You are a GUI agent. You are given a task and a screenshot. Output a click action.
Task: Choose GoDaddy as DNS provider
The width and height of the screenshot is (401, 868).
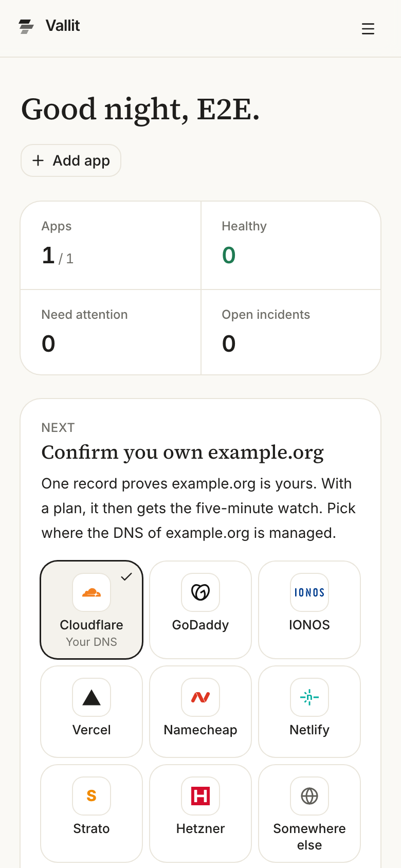click(200, 610)
